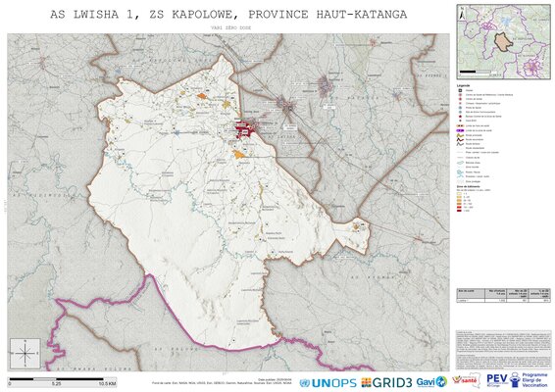The height and width of the screenshot is (392, 555).
Task: Click the dark red star legend symbol
Action: [460, 117]
